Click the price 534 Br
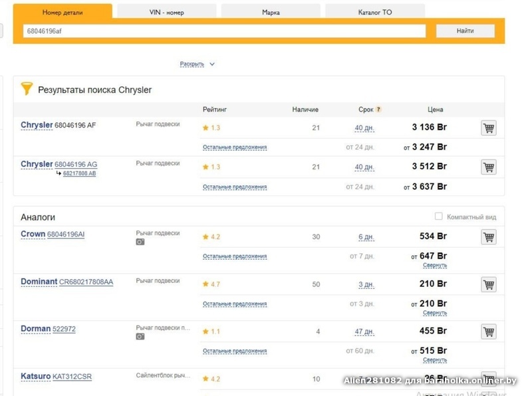 (433, 237)
